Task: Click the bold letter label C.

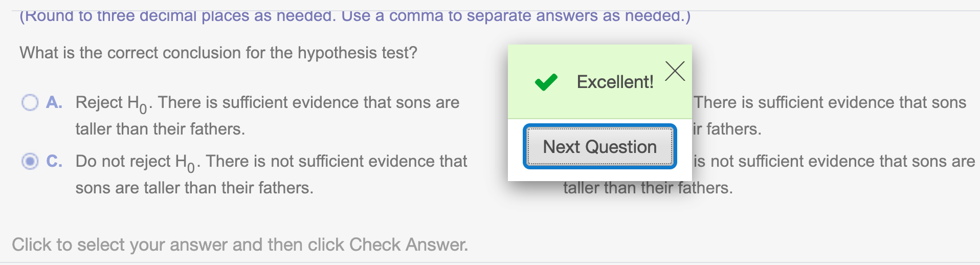Action: 54,161
